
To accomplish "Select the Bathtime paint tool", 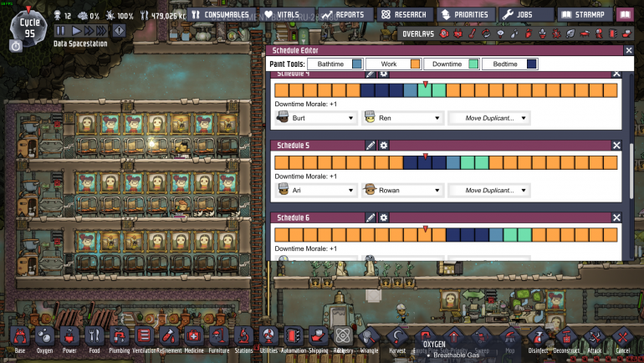I will (x=335, y=64).
